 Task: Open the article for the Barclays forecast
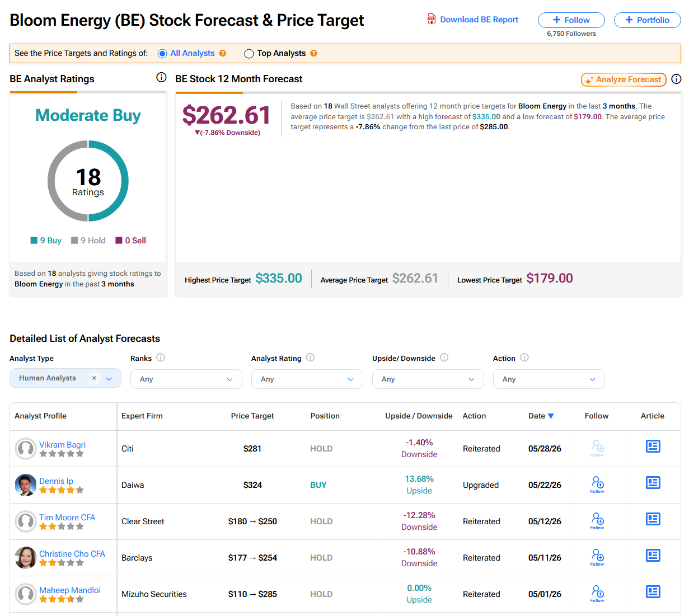tap(653, 555)
